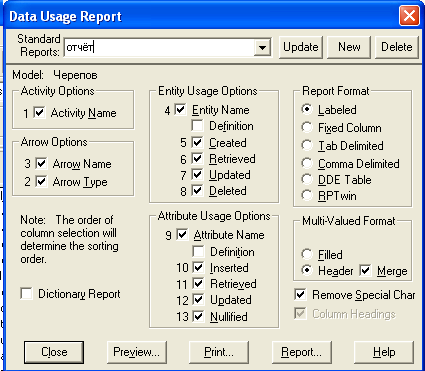
Task: Toggle the Activity Name checkbox
Action: coord(39,113)
